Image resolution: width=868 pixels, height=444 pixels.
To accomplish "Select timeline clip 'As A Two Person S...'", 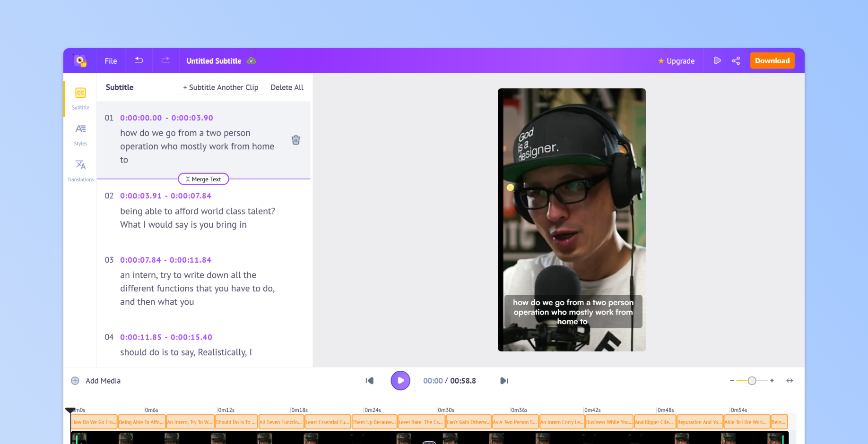I will point(515,422).
